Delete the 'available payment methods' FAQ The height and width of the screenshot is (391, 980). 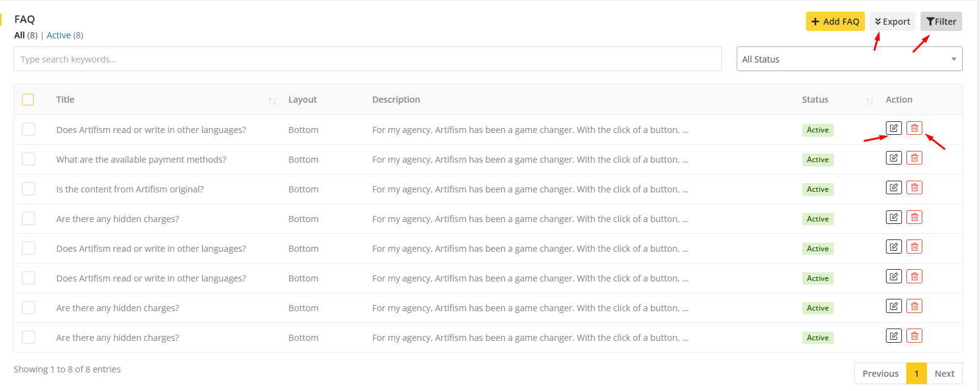[x=914, y=158]
